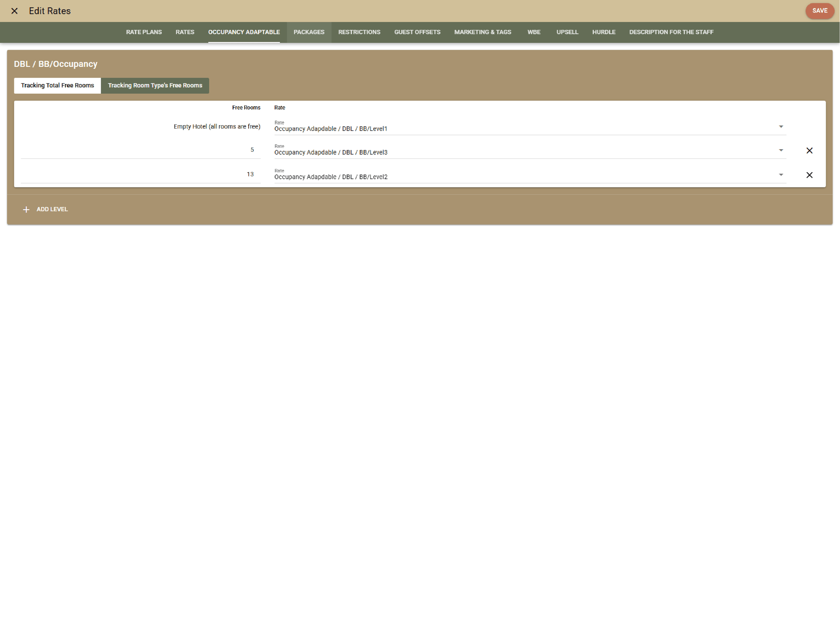Click the free rooms field showing 13
840x632 pixels.
(x=141, y=174)
